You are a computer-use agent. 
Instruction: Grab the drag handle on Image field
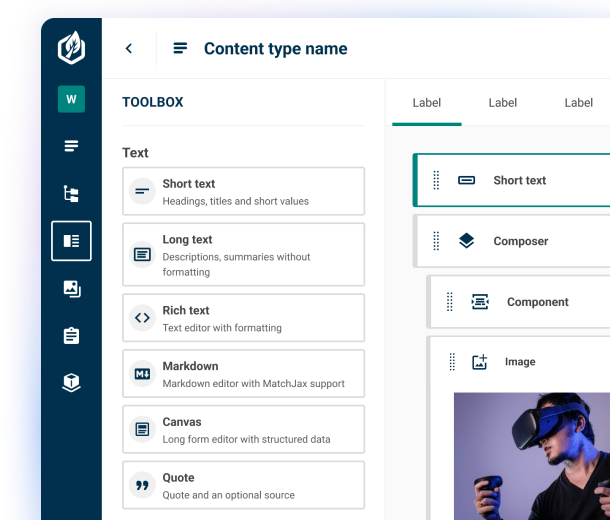[452, 362]
